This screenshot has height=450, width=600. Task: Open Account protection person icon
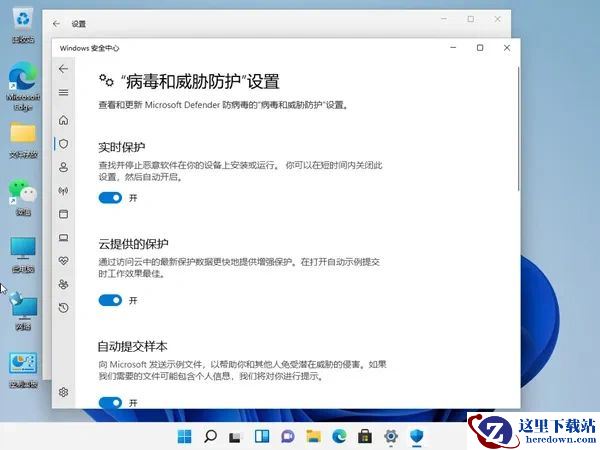click(x=64, y=167)
